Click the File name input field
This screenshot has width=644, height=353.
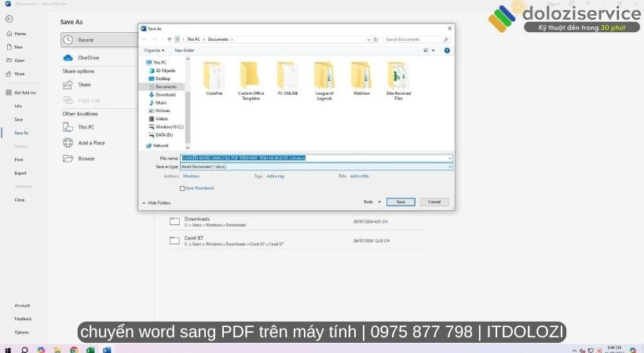pyautogui.click(x=317, y=158)
